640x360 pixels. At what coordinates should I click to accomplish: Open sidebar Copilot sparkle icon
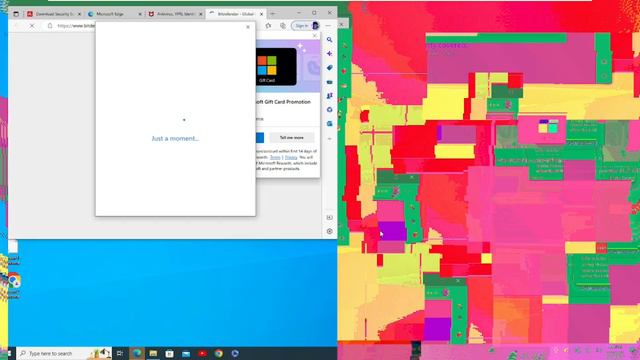coord(329,54)
